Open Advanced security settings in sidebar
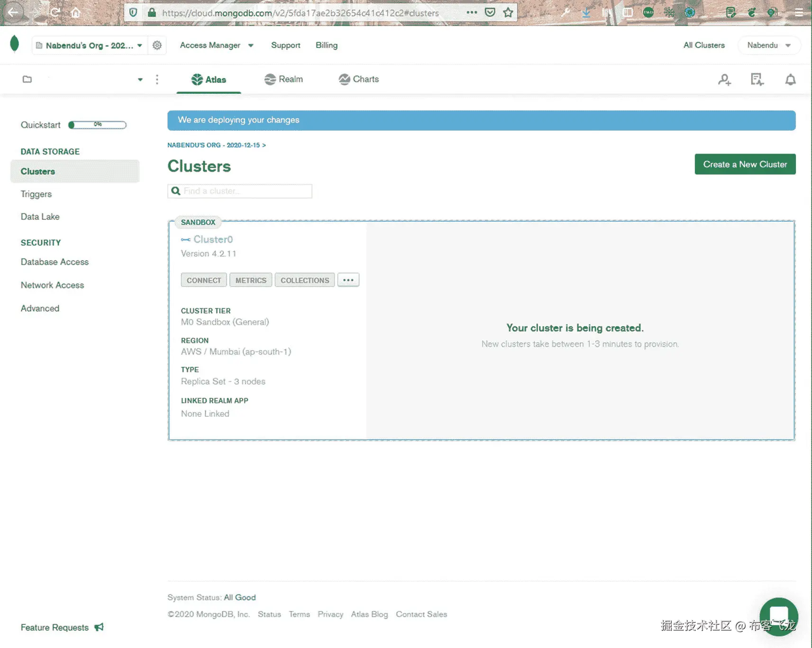The image size is (812, 648). coord(40,308)
